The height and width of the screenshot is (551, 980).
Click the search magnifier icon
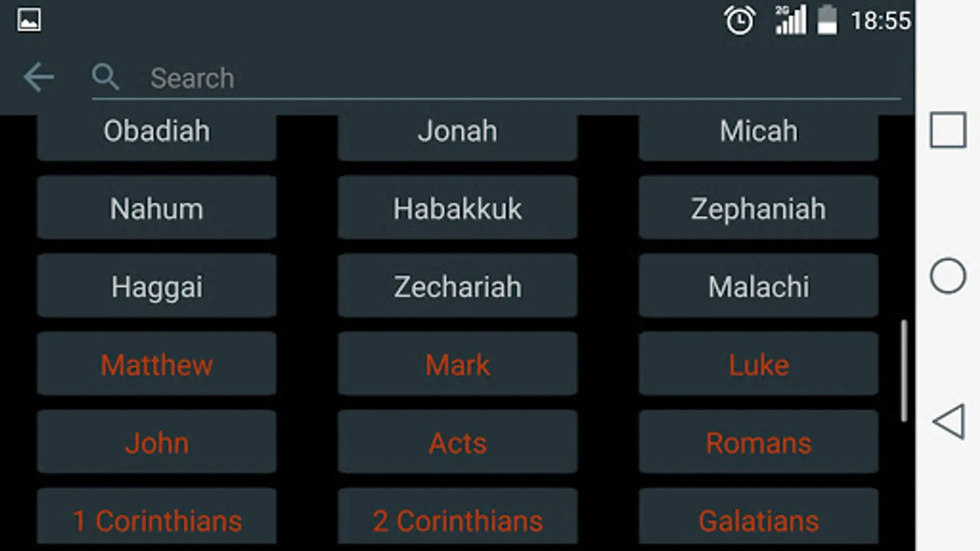(105, 77)
